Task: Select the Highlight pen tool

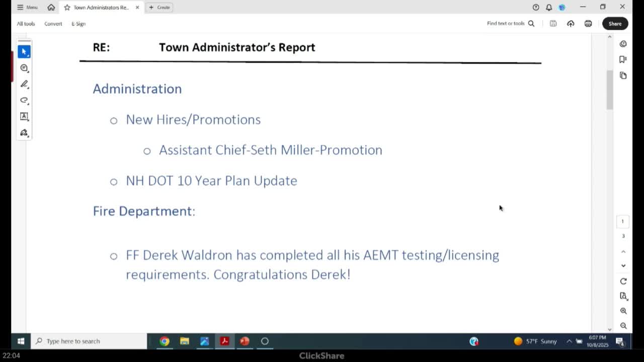Action: point(24,84)
